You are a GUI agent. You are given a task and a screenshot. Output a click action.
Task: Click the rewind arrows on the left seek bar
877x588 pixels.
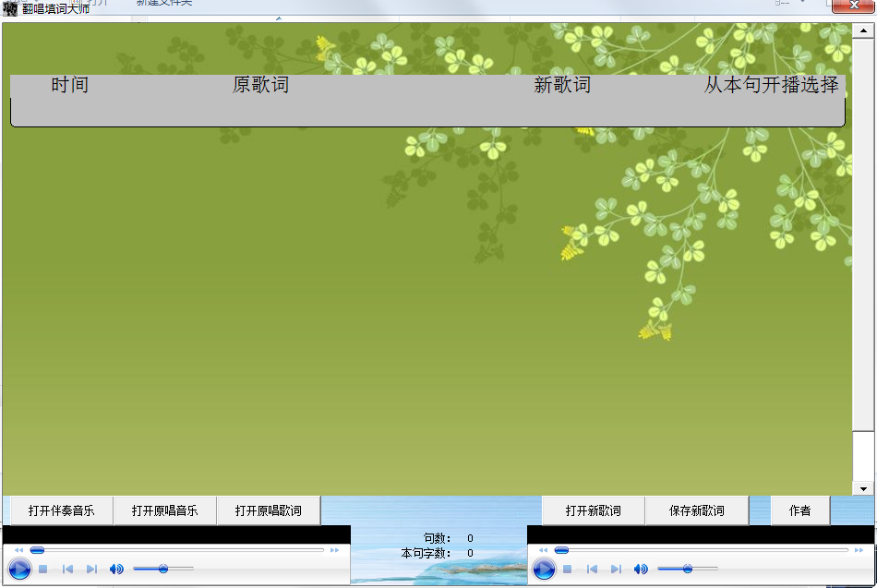[18, 549]
